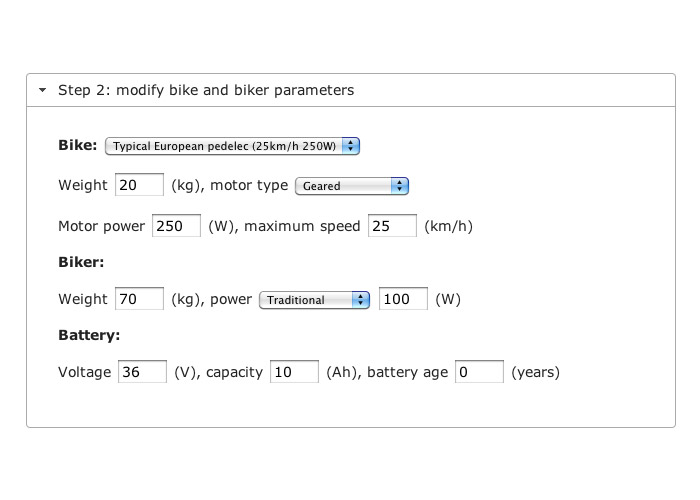Click blue arrows on Geared selector
Viewport: 700px width, 500px height.
click(x=400, y=186)
